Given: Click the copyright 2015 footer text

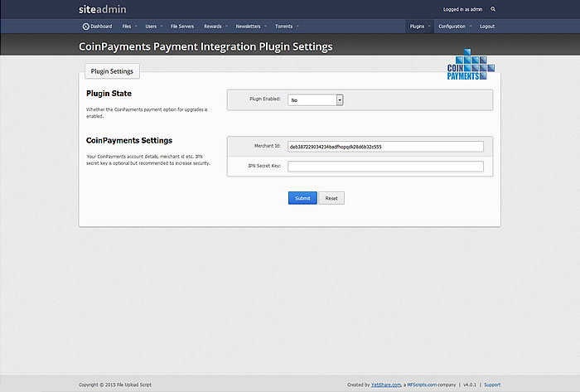Looking at the screenshot, I should (115, 385).
